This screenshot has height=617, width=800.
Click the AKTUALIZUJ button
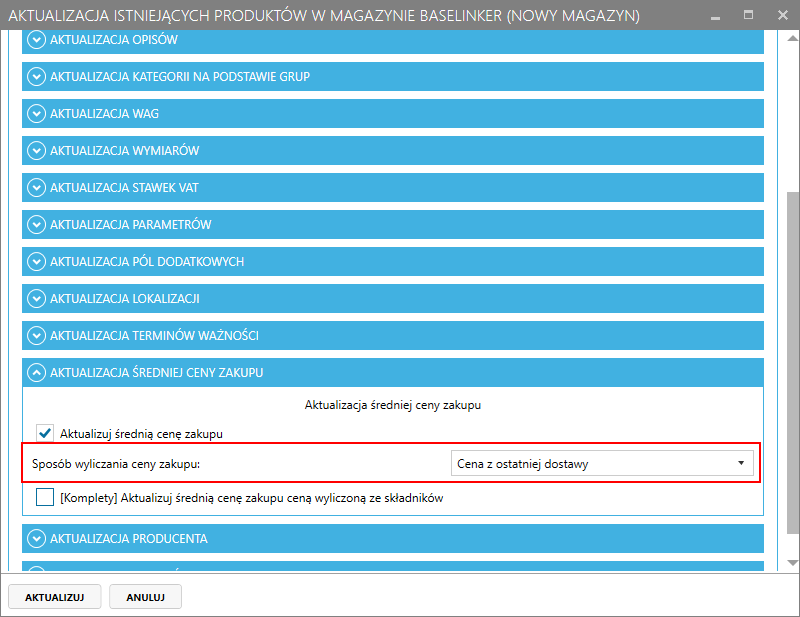[55, 597]
